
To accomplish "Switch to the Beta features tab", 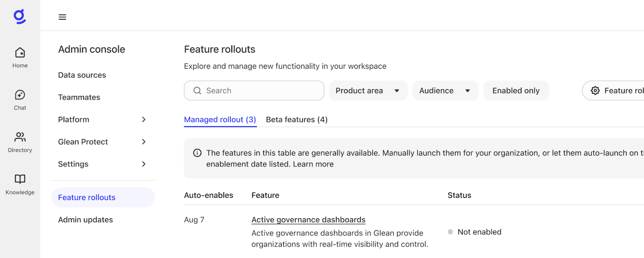I will click(297, 120).
